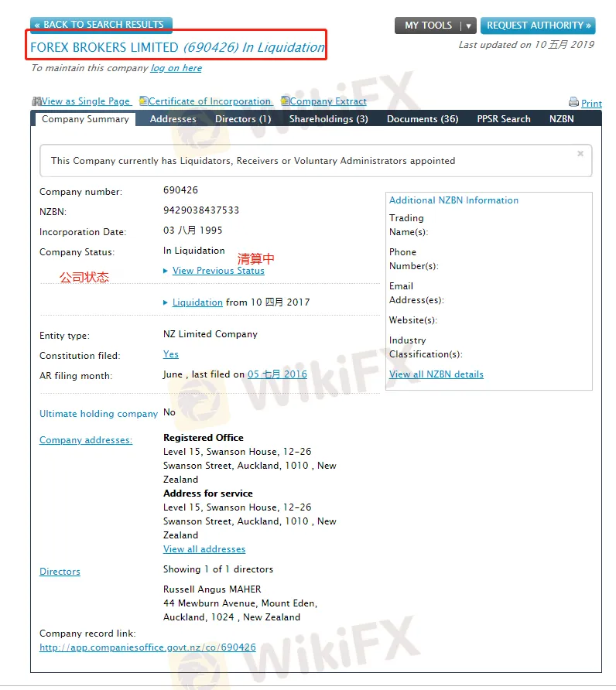The image size is (616, 690).
Task: Open the Directors (1) tab
Action: [243, 119]
